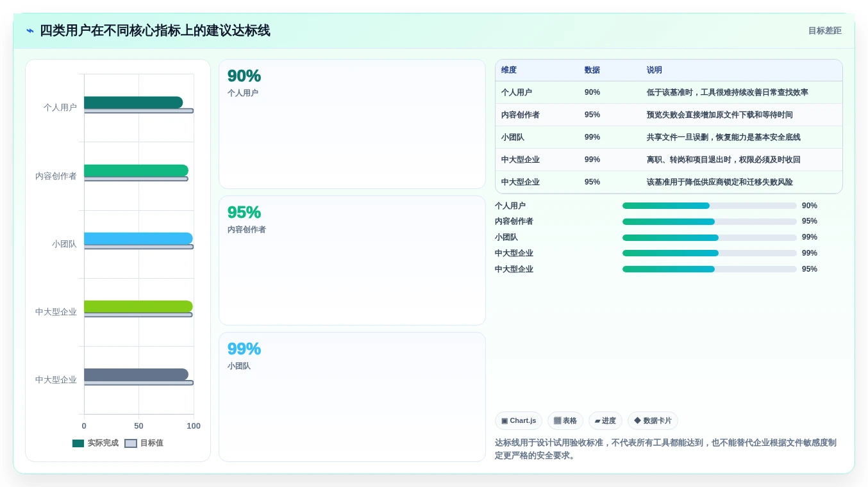The height and width of the screenshot is (487, 868).
Task: Click the 个人用户 y-axis label in the chart
Action: (x=60, y=108)
